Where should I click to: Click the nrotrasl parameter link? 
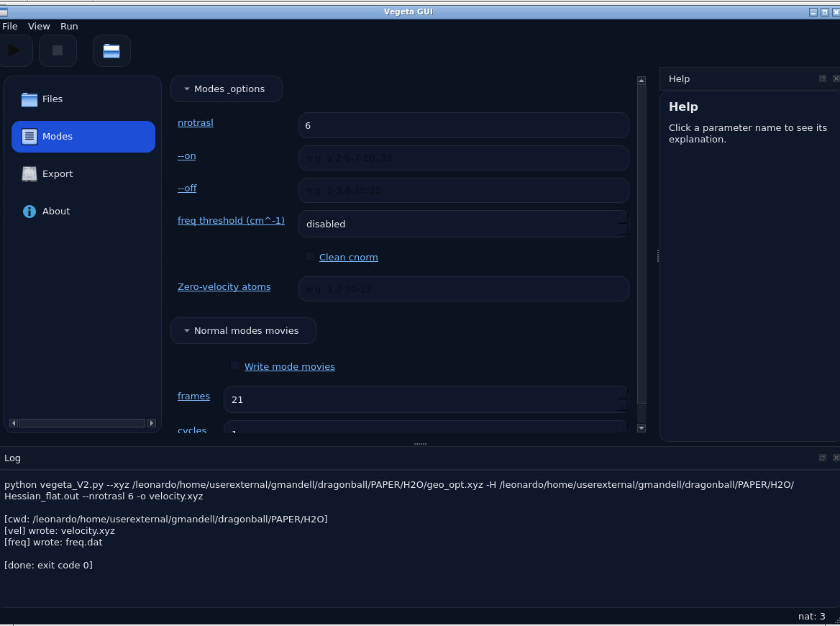[196, 123]
